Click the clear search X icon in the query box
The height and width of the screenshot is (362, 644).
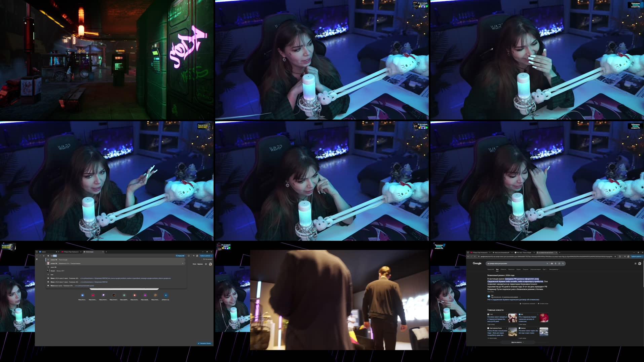pyautogui.click(x=547, y=263)
